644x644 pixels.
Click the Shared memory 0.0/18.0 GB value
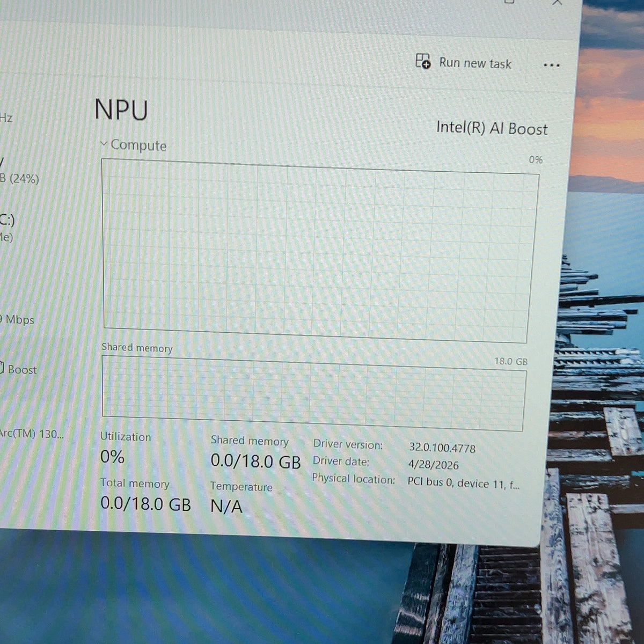[x=255, y=461]
